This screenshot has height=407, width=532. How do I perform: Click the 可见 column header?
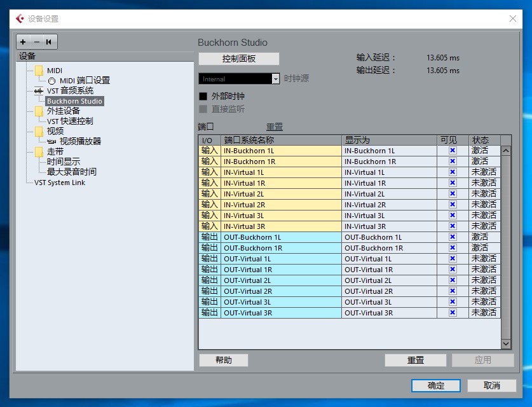click(453, 140)
